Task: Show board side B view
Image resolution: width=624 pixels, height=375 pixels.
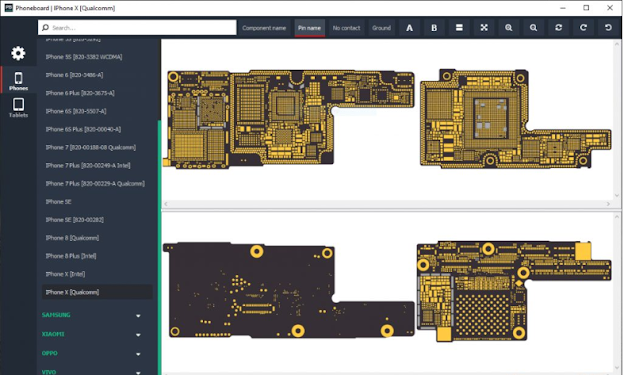Action: pyautogui.click(x=434, y=28)
